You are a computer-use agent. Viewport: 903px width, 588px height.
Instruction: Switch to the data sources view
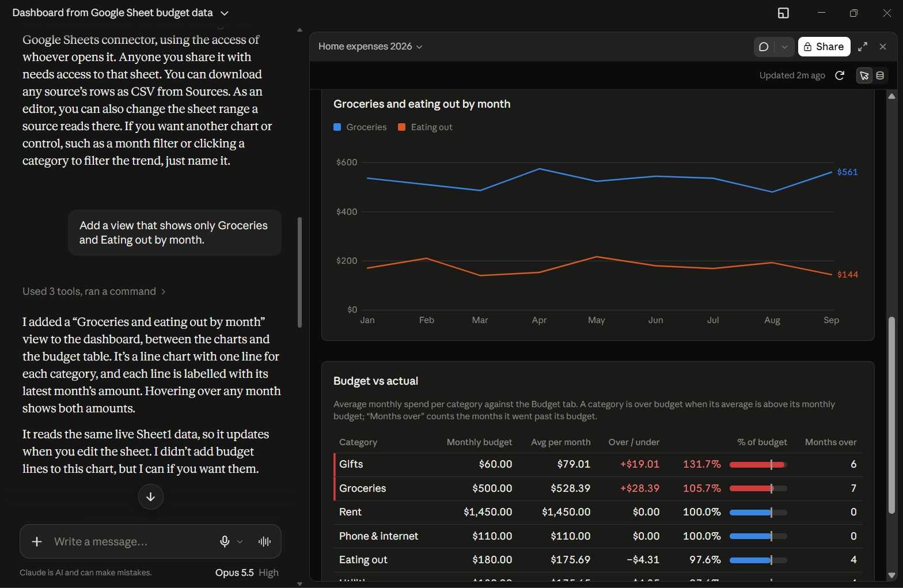880,75
